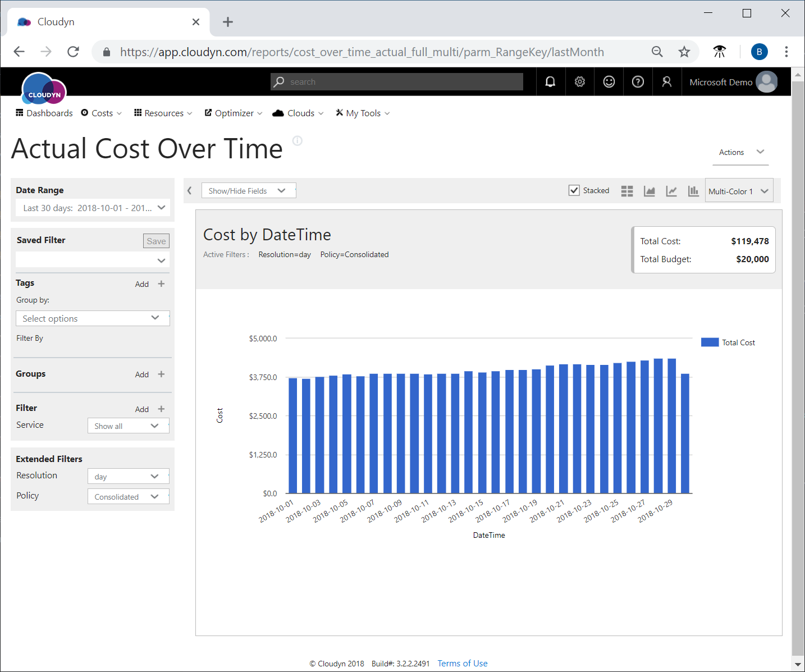Open the Resolution day dropdown
Viewport: 805px width, 672px height.
[128, 477]
